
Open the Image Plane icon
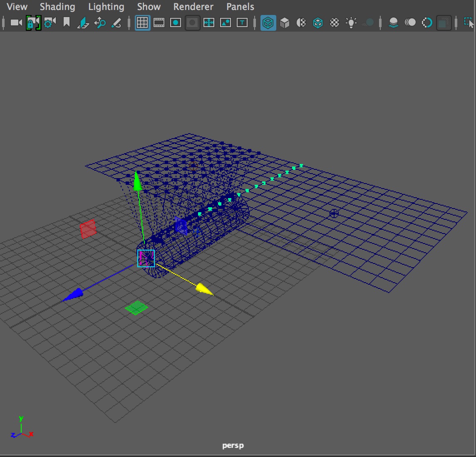tap(83, 22)
